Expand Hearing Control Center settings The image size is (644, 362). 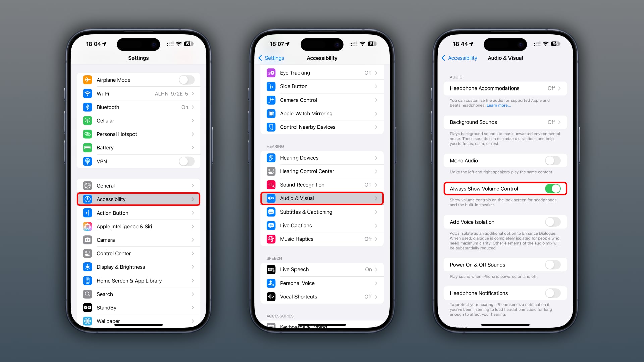click(x=322, y=171)
